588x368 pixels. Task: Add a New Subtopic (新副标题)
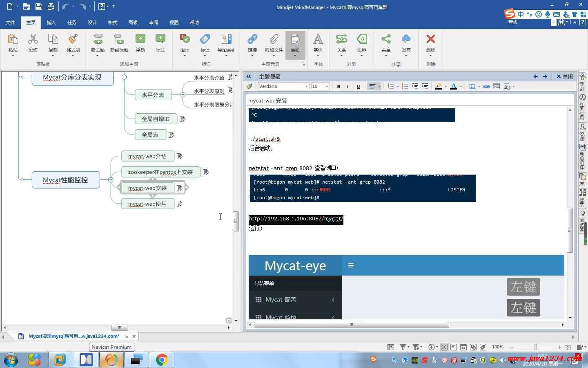pos(119,39)
